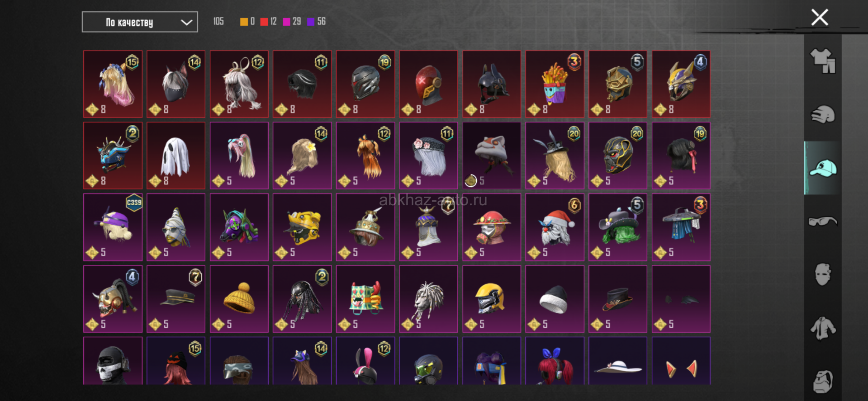Click the purple quality filter showing 56
Viewport: 868px width, 401px height.
[317, 22]
